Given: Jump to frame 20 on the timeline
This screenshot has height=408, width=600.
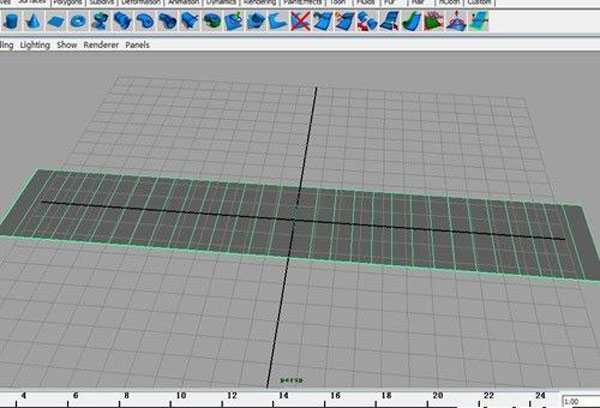Looking at the screenshot, I should (x=438, y=396).
